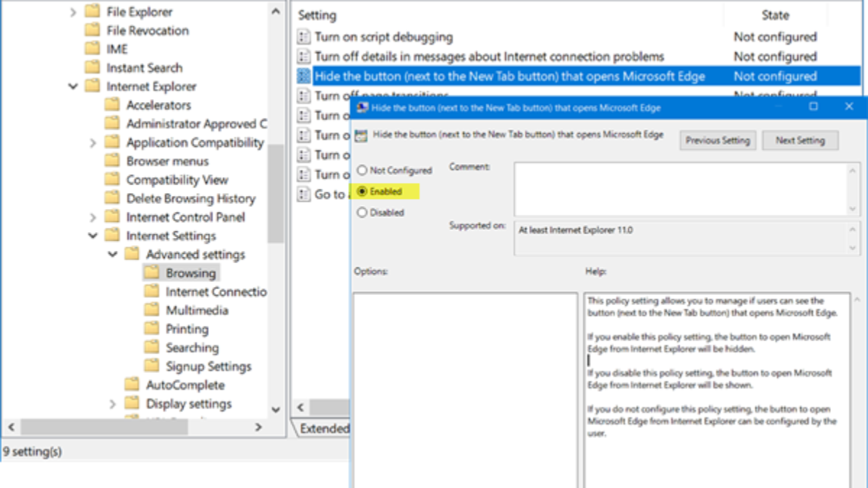Select the 'Administrator Approved C' tree label

pyautogui.click(x=197, y=124)
